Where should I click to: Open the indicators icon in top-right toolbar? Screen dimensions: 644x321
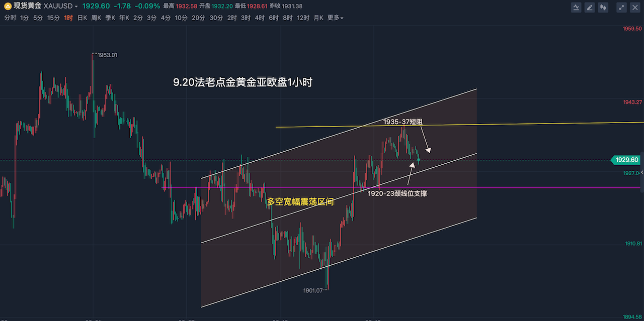point(576,7)
